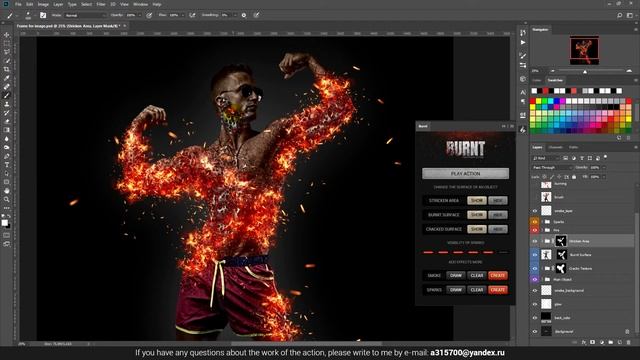640x360 pixels.
Task: Click the foreground color swatch
Action: pos(4,222)
